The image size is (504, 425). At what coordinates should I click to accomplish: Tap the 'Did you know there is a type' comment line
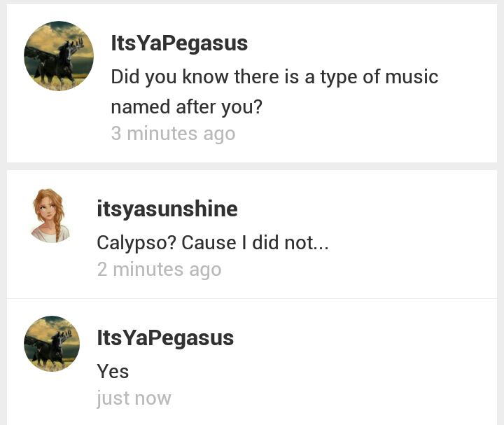click(x=274, y=77)
